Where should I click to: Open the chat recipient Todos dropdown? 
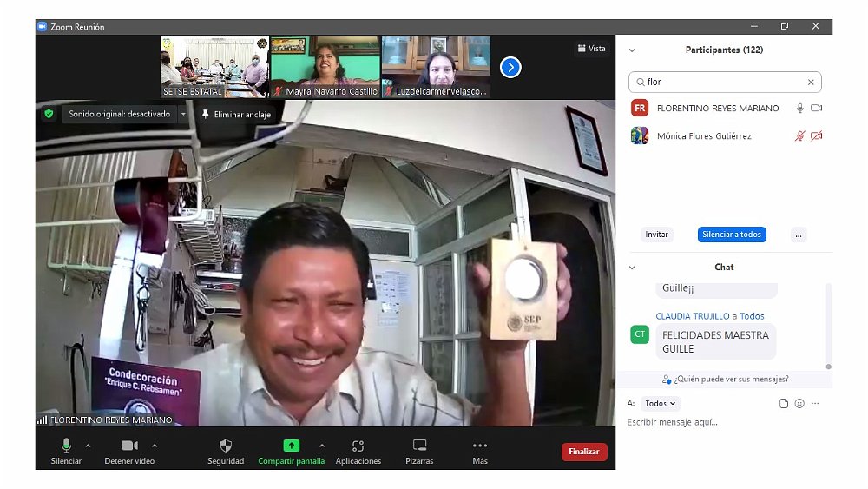(661, 404)
